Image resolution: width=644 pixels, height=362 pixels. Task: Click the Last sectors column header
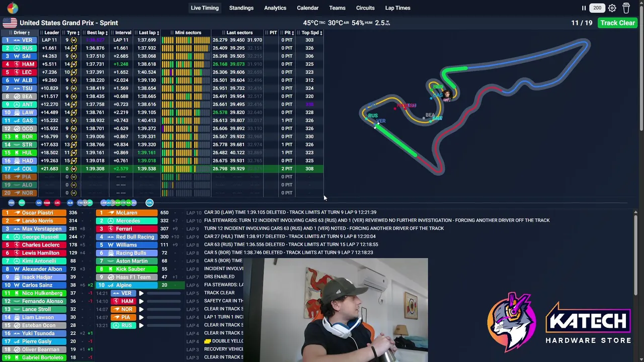(238, 33)
